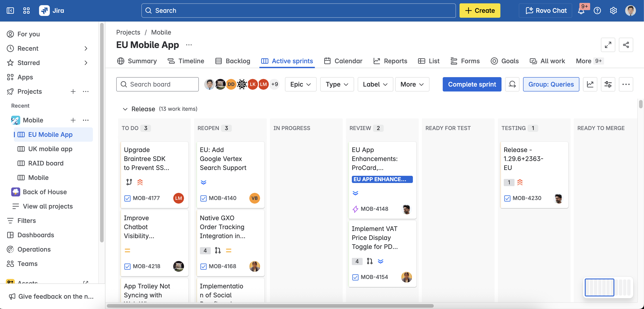Image resolution: width=644 pixels, height=309 pixels.
Task: Open the Type filter dropdown
Action: click(337, 84)
